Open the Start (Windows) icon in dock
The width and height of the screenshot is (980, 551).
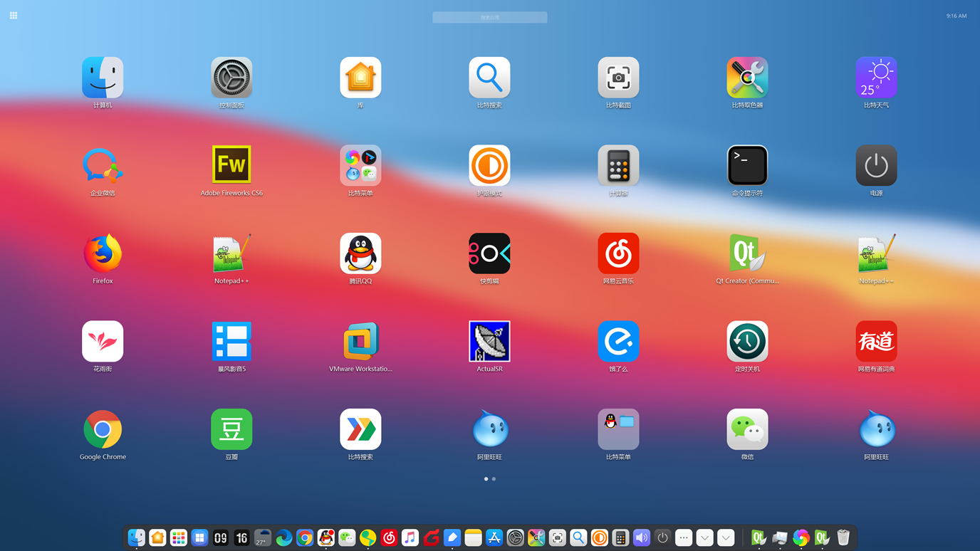click(x=199, y=538)
